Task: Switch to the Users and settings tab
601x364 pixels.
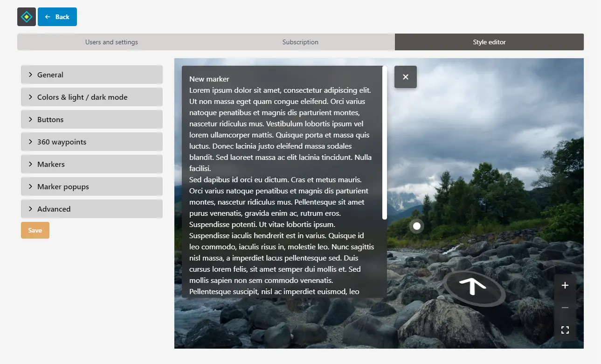Action: (x=111, y=42)
